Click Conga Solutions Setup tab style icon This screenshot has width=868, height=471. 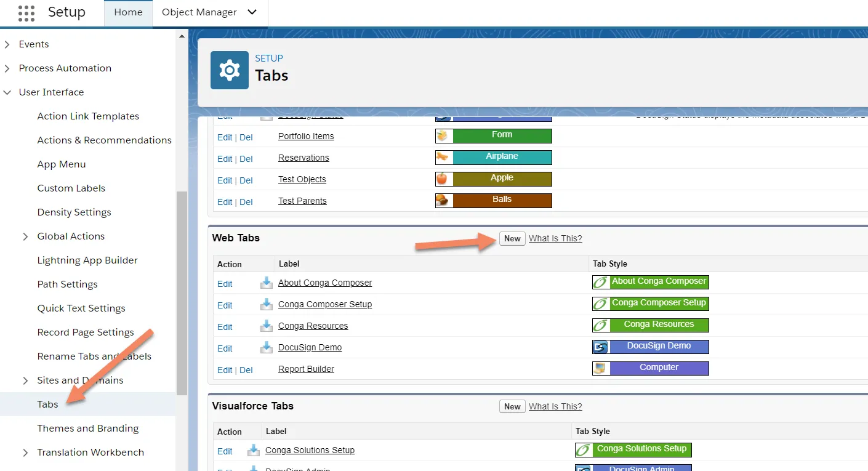point(584,449)
